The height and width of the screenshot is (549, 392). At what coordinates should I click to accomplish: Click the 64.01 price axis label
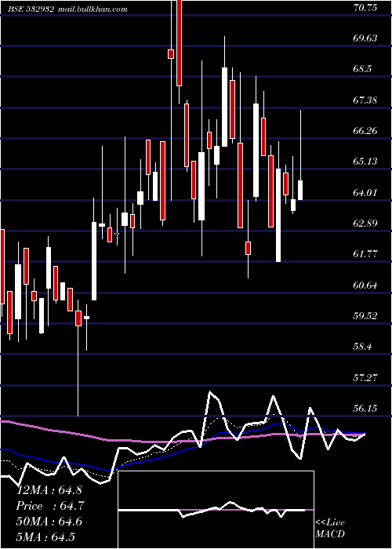click(365, 192)
